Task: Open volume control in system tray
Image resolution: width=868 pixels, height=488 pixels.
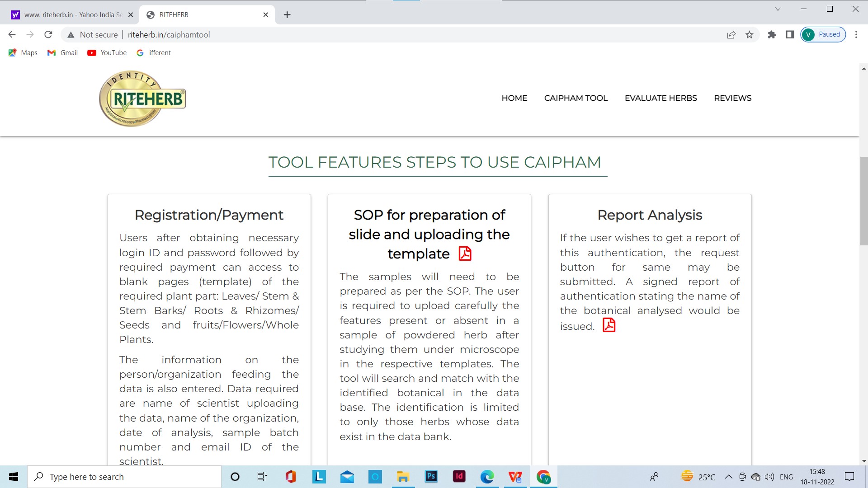Action: 769,477
